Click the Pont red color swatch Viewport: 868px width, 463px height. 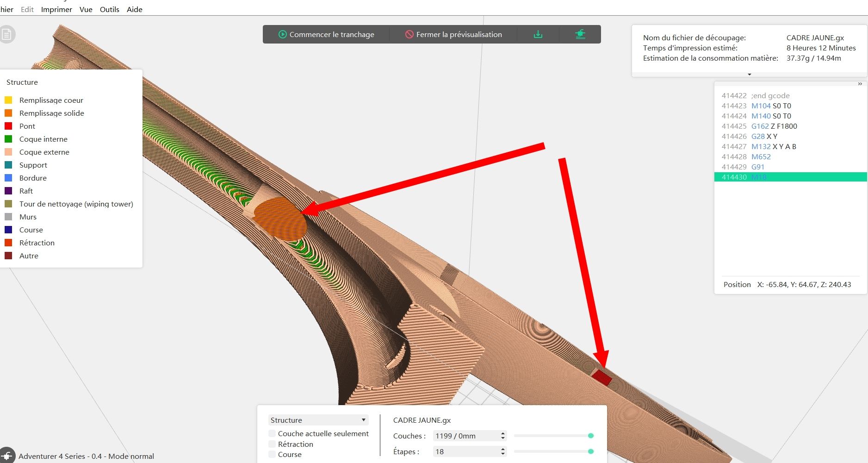click(8, 126)
